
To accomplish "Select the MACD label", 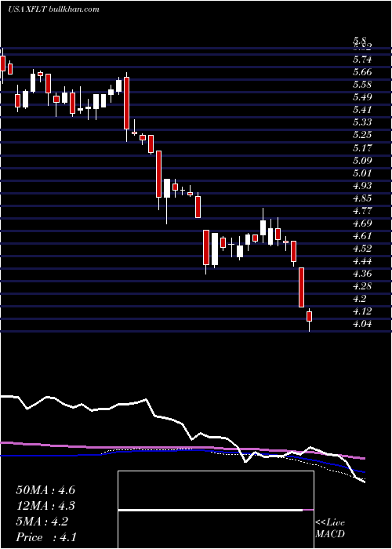I will click(330, 534).
